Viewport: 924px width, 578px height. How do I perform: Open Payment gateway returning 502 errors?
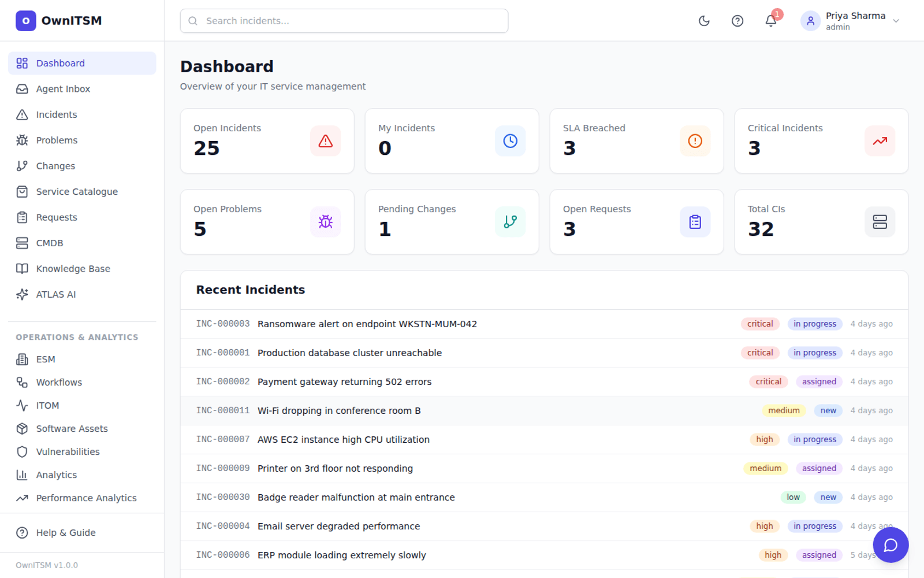coord(544,382)
